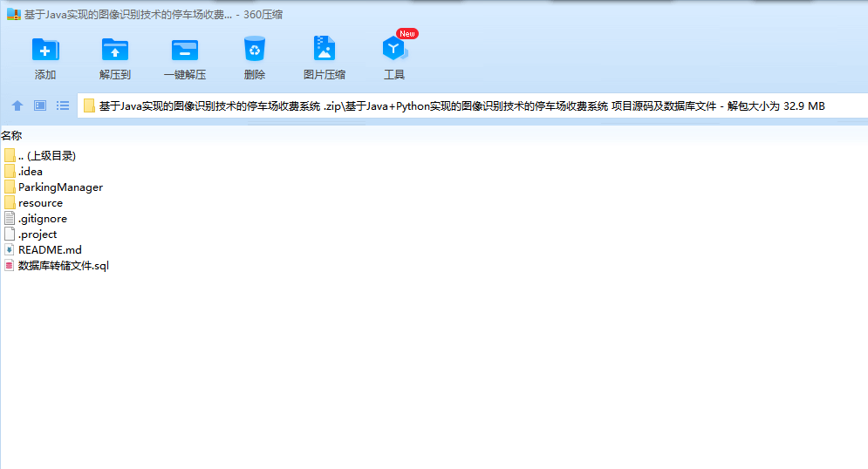Switch to list view icon
Screen dimensions: 868x469
pos(63,105)
